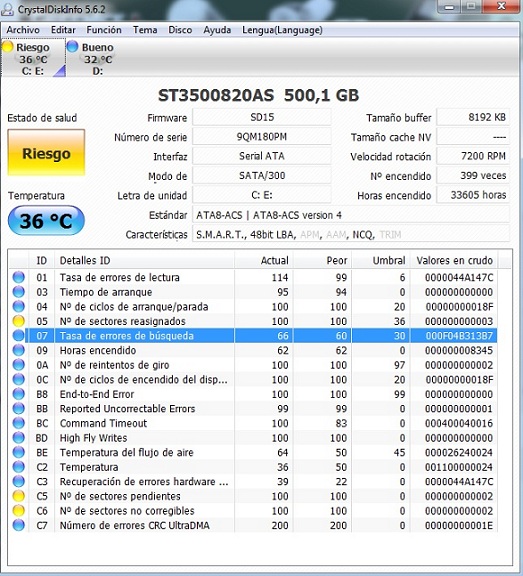The height and width of the screenshot is (576, 523).
Task: Click the blue status icon next to Command Timeout
Action: pyautogui.click(x=18, y=423)
